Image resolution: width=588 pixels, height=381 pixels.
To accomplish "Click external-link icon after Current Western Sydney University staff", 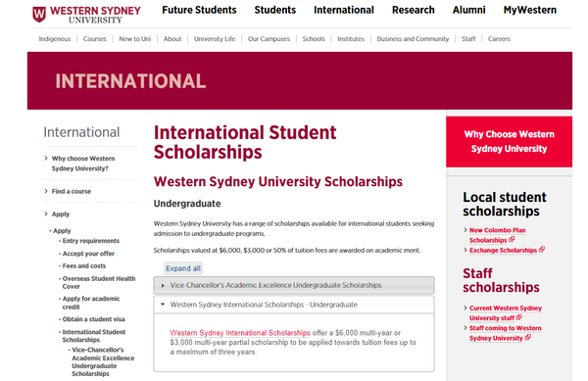I will [519, 317].
